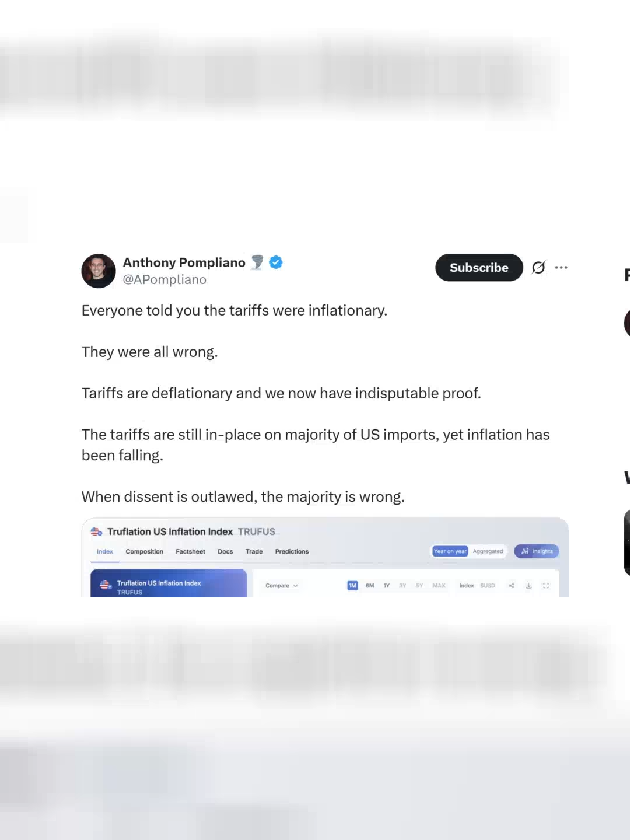The width and height of the screenshot is (630, 840).
Task: Click Anthony Pompliano's profile picture
Action: tap(98, 271)
